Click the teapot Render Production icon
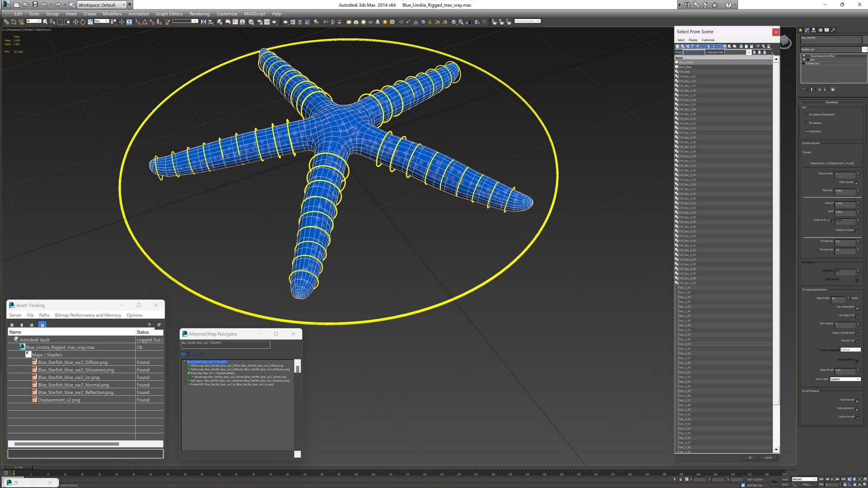Image resolution: width=868 pixels, height=488 pixels. click(x=274, y=22)
